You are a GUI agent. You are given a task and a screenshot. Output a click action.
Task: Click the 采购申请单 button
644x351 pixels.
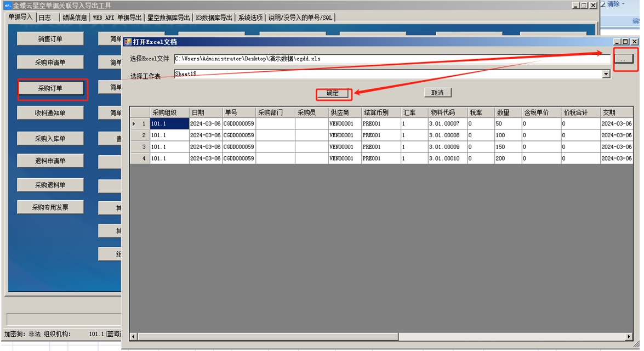50,63
